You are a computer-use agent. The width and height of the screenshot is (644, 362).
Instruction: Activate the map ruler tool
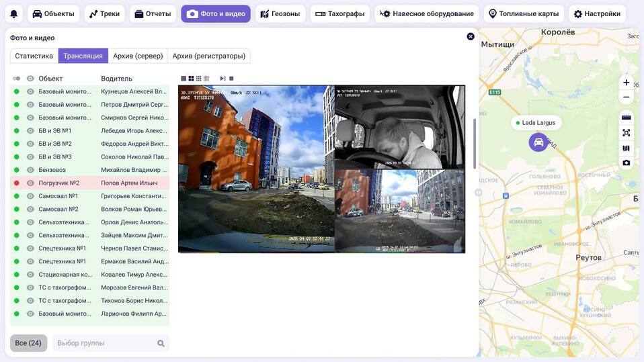(x=626, y=118)
